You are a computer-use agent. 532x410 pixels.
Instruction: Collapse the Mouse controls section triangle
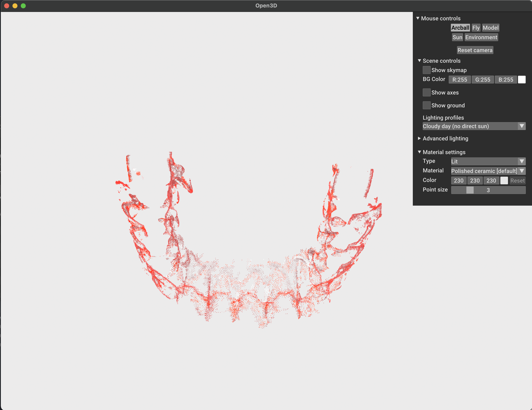[418, 18]
